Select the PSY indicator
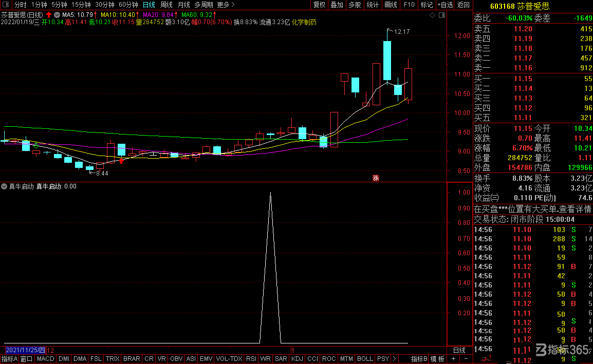Viewport: 593px width, 364px height. 383,359
